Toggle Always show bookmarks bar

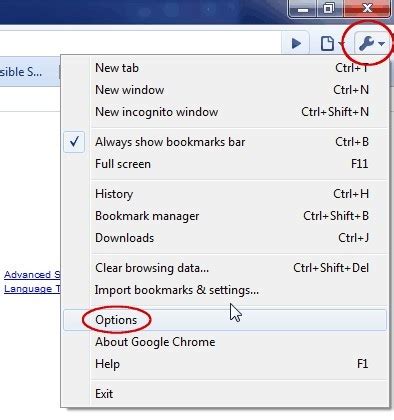click(x=225, y=142)
